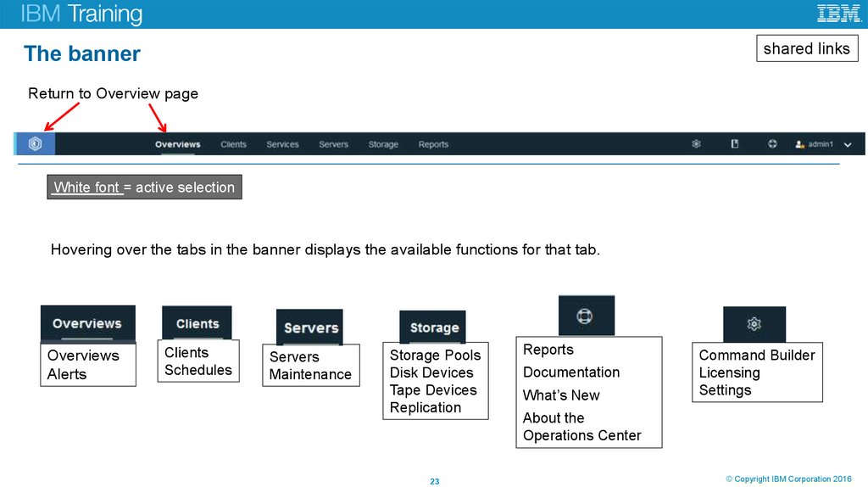Screen dimensions: 868x487
Task: Click the command line icon in the banner
Action: coord(735,144)
